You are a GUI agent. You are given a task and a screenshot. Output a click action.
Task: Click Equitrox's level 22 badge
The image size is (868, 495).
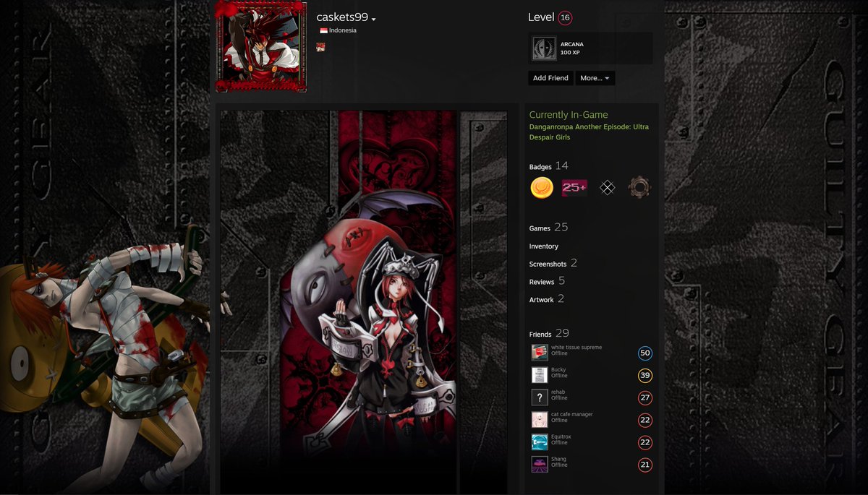[645, 443]
